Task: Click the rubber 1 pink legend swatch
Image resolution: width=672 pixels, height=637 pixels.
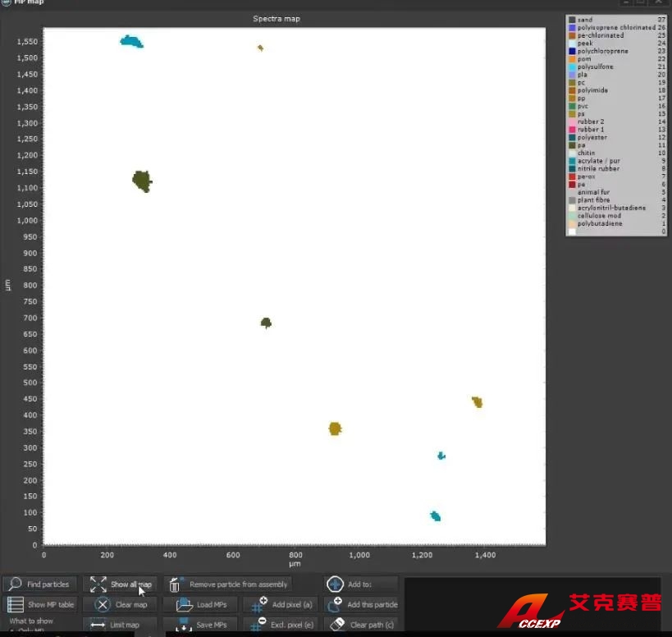Action: click(572, 130)
